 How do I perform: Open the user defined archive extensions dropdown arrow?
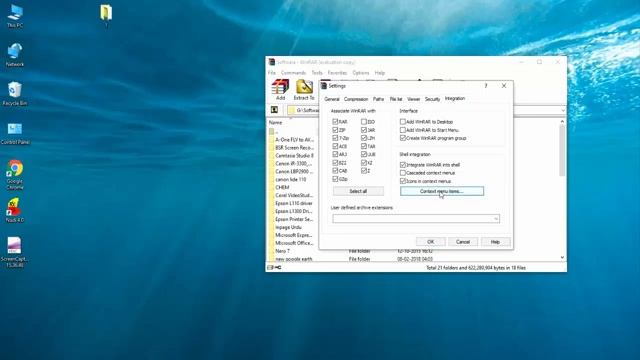point(496,219)
